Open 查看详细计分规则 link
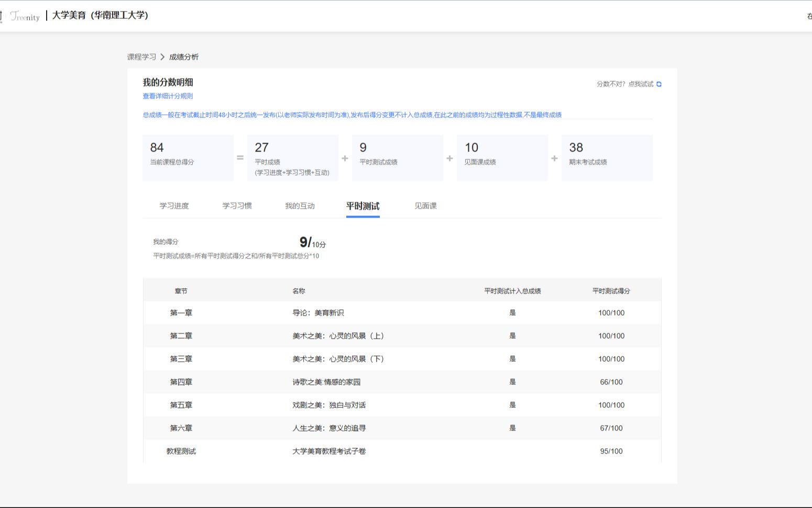The width and height of the screenshot is (812, 508). (x=168, y=96)
